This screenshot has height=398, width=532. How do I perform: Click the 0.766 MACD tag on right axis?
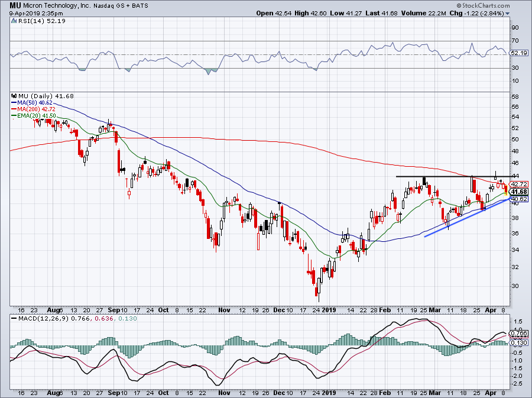click(x=519, y=334)
